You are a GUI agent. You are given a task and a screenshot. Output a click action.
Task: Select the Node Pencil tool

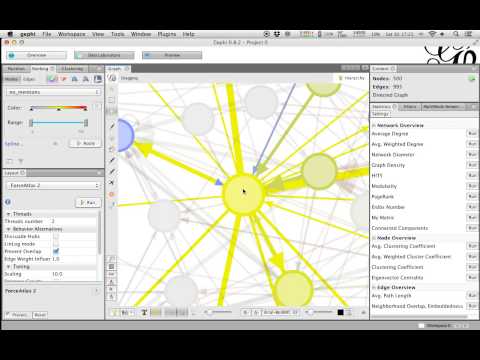[112, 160]
